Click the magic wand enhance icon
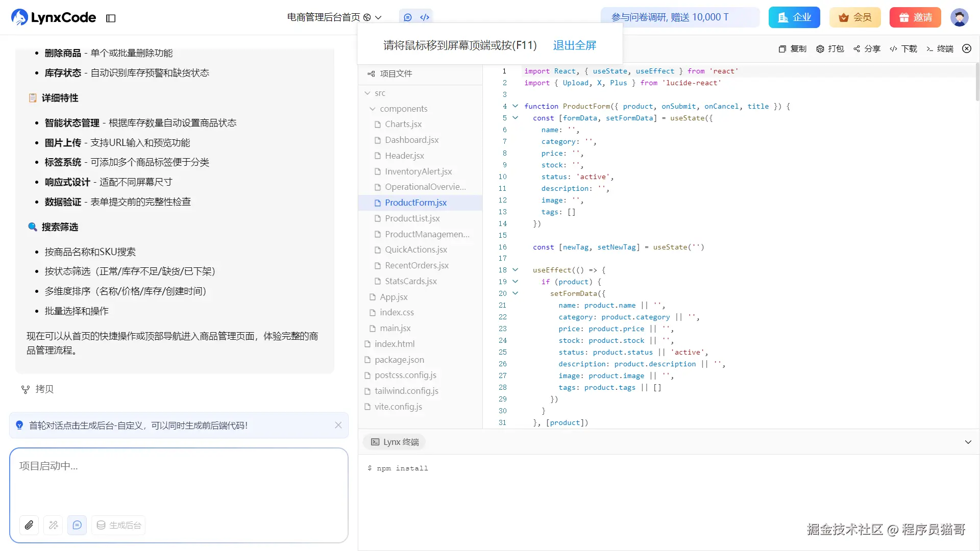Screen dimensions: 980x551 53,525
